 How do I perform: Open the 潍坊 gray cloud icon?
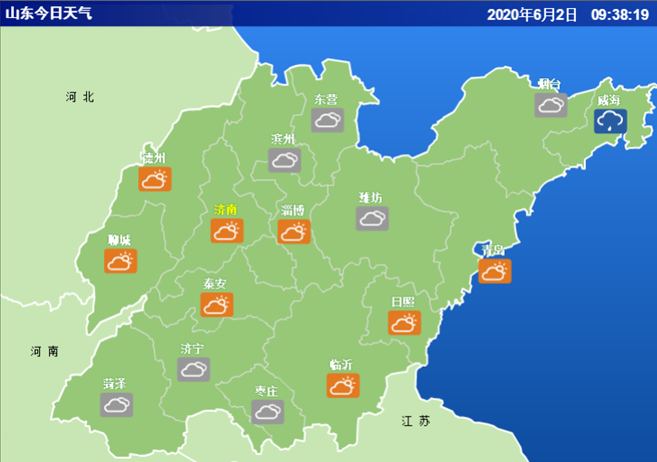372,218
